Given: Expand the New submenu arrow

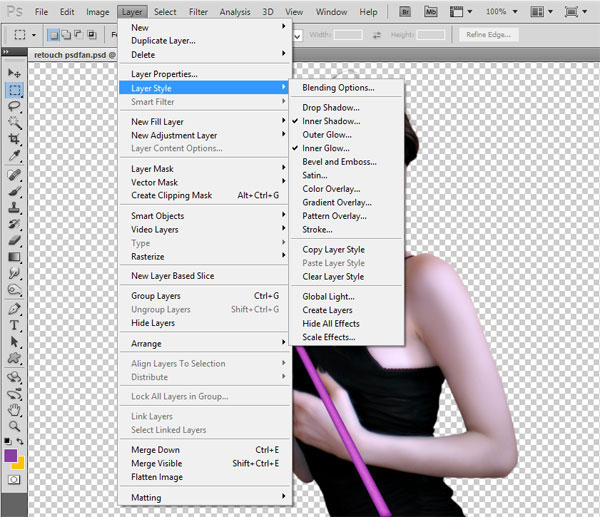Looking at the screenshot, I should (284, 26).
